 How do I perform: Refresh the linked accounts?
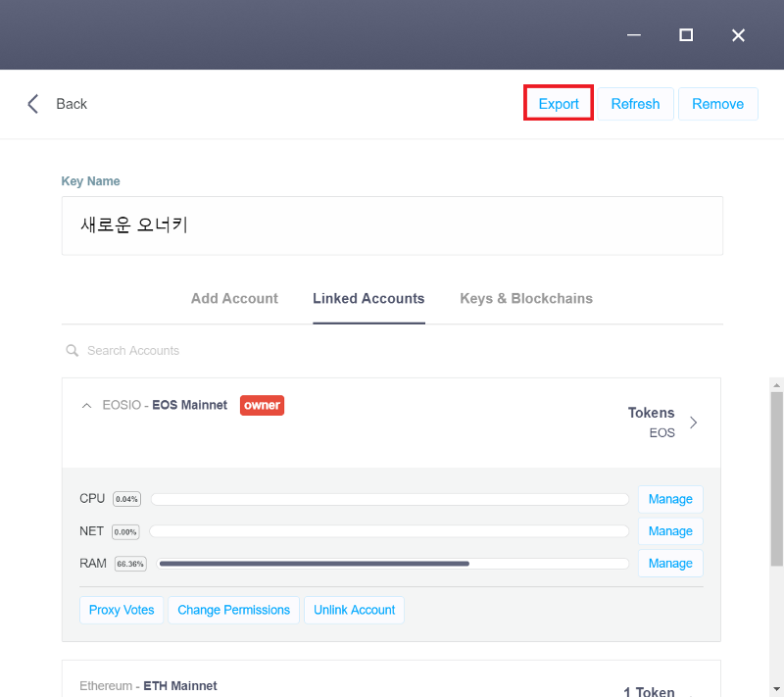point(635,104)
